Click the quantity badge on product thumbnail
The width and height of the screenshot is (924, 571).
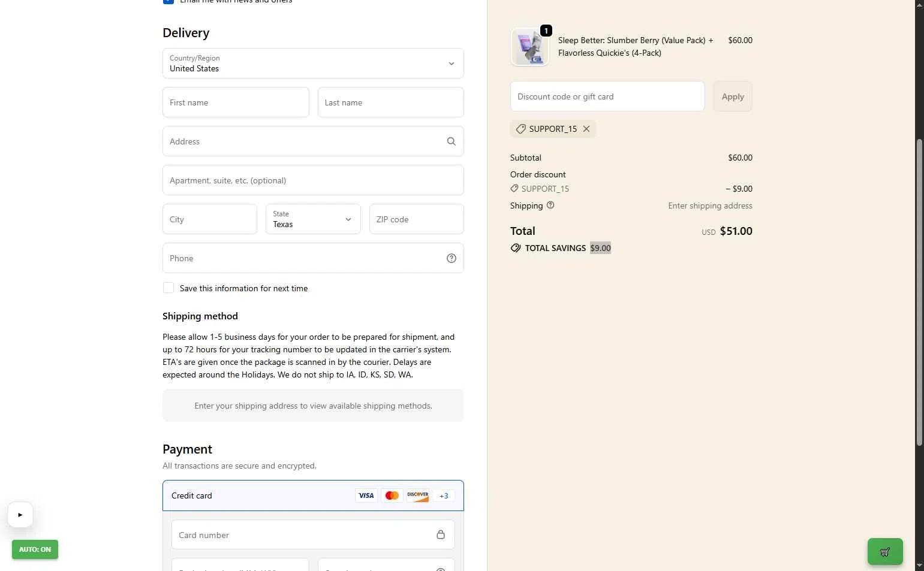click(x=546, y=31)
